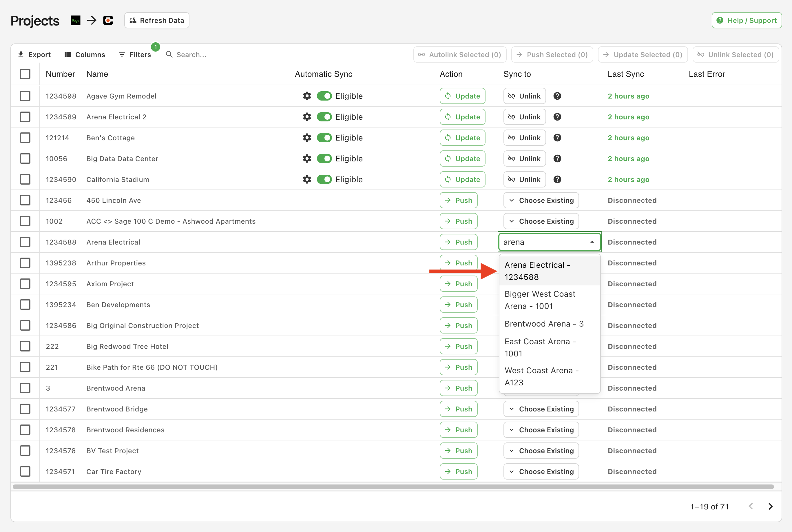
Task: Toggle automatic sync for Agave Gym Remodel
Action: pos(324,96)
